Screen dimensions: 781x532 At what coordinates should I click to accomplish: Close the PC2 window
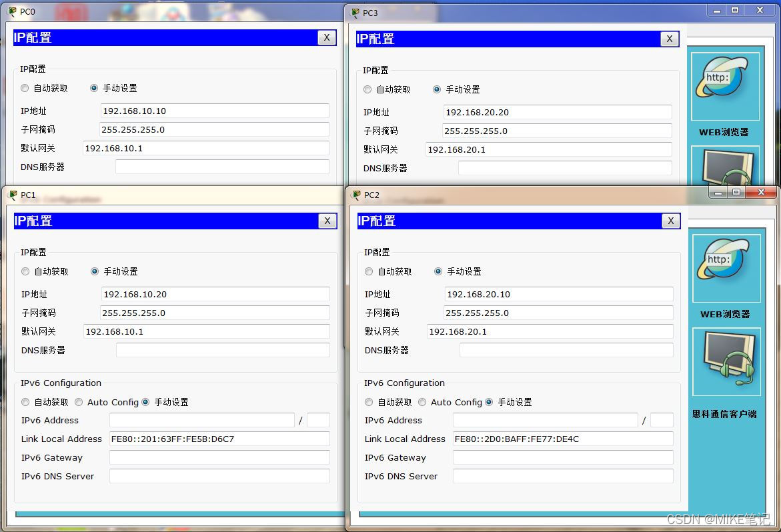761,193
